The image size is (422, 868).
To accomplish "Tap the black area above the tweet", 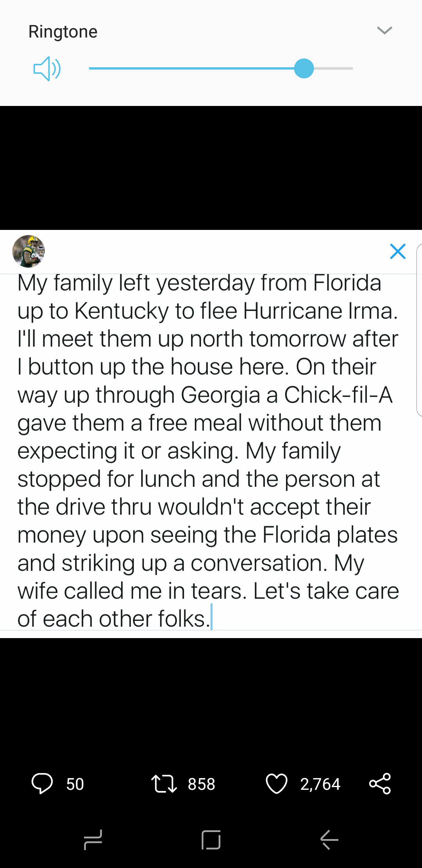I will tap(211, 168).
